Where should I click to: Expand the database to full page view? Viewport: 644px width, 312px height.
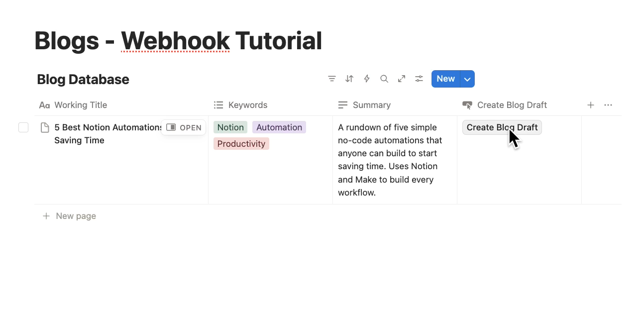[401, 79]
